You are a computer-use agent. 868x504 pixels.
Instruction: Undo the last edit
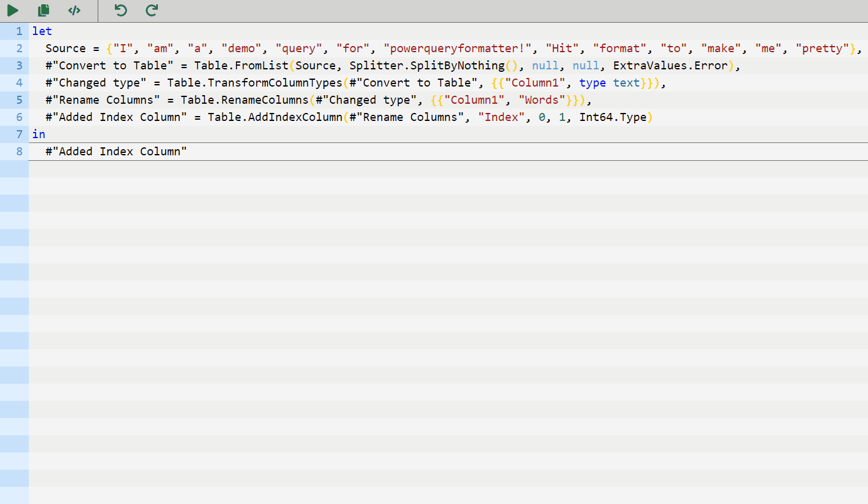pyautogui.click(x=120, y=10)
